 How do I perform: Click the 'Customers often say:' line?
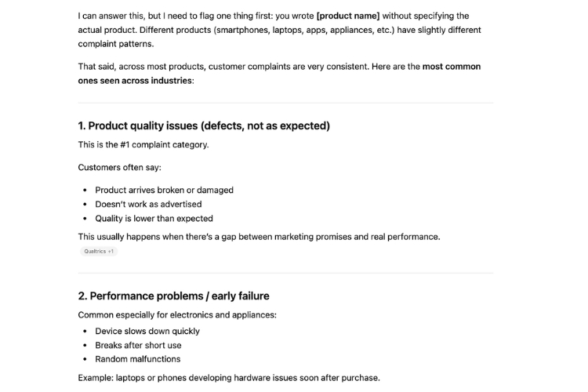(x=119, y=167)
